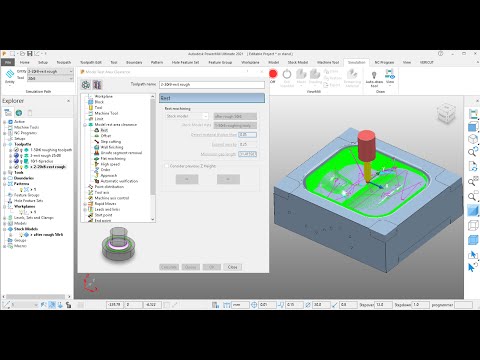Toggle lightbulb of after rough 50r6 stock model
This screenshot has width=480, height=360.
(22, 235)
